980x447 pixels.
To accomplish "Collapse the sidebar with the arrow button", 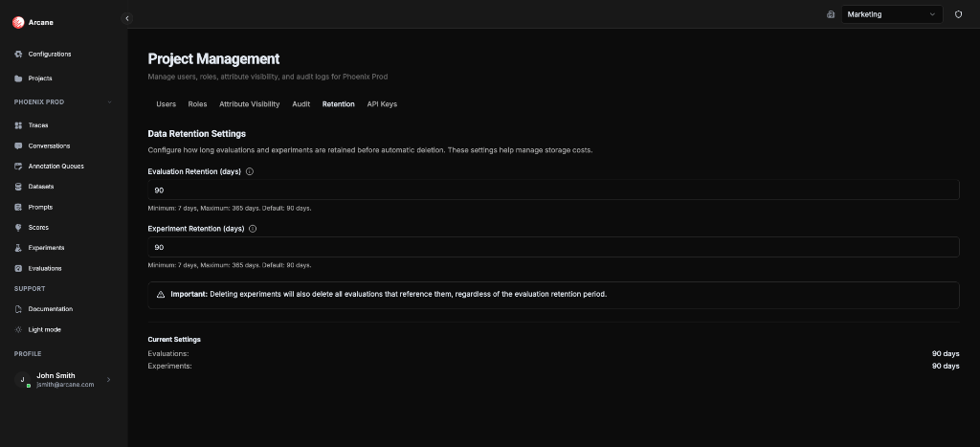I will click(127, 19).
